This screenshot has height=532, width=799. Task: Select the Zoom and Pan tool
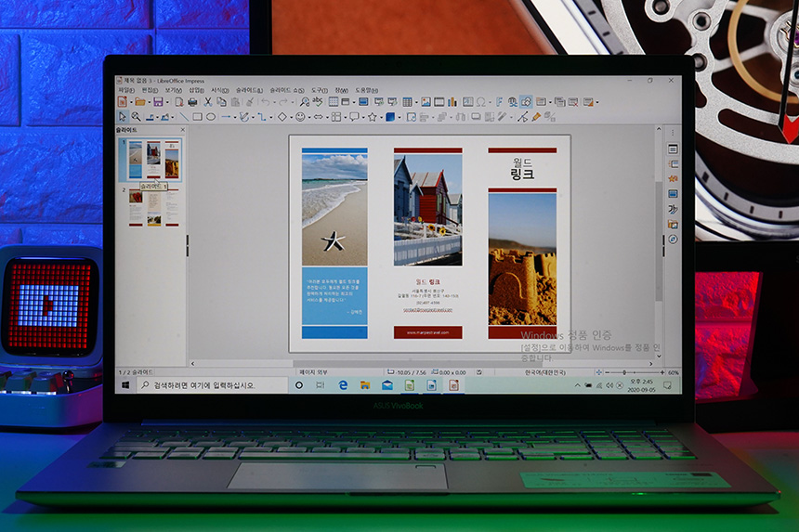tap(136, 117)
